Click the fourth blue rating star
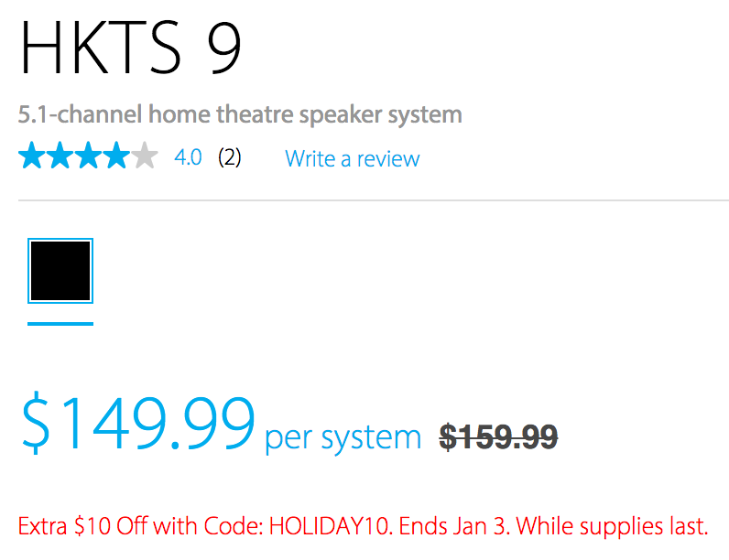 click(x=116, y=156)
